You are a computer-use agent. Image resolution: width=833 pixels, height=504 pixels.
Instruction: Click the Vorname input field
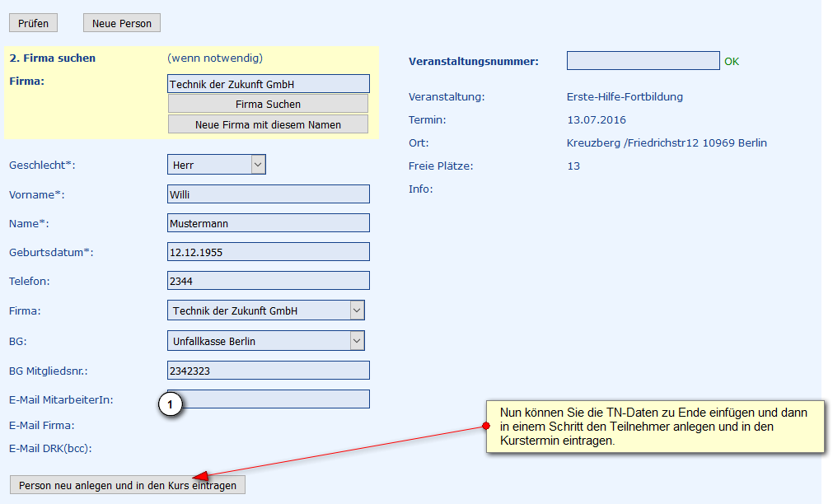click(x=268, y=194)
